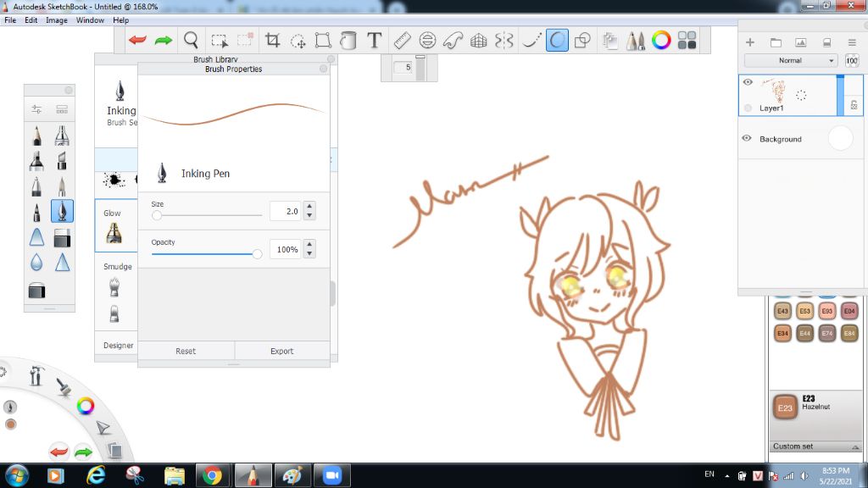Open the Layer Editor copies icon
The width and height of the screenshot is (868, 488).
(x=610, y=41)
